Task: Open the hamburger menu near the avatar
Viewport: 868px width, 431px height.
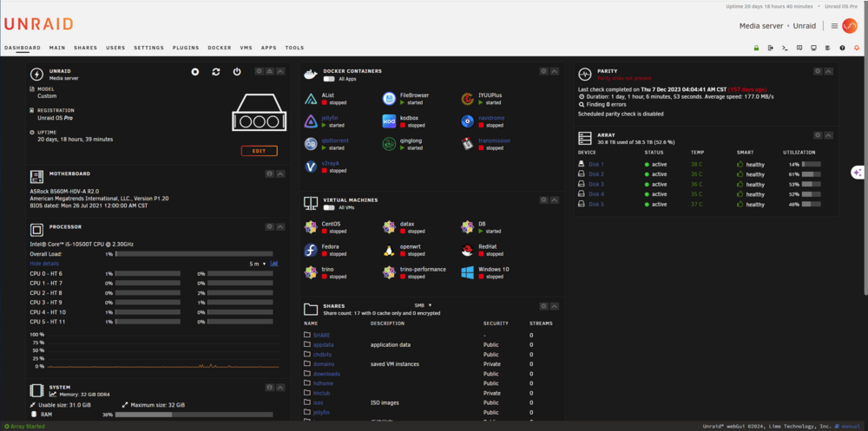Action: (834, 26)
